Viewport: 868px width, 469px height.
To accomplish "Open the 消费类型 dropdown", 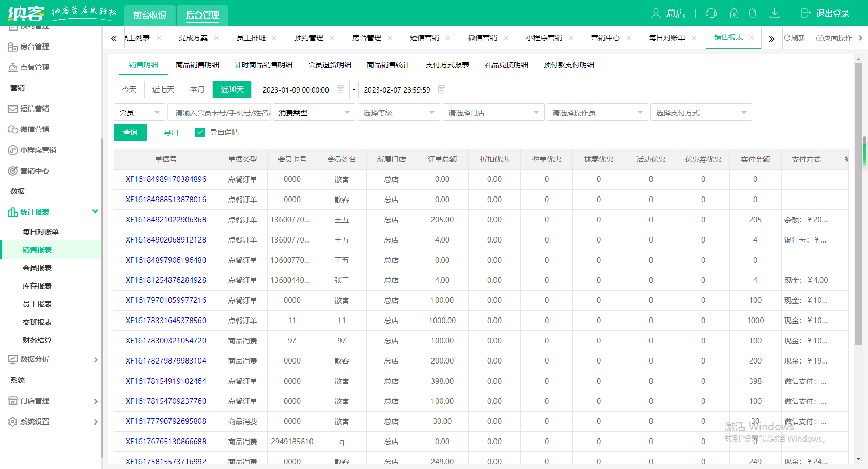I will click(314, 112).
